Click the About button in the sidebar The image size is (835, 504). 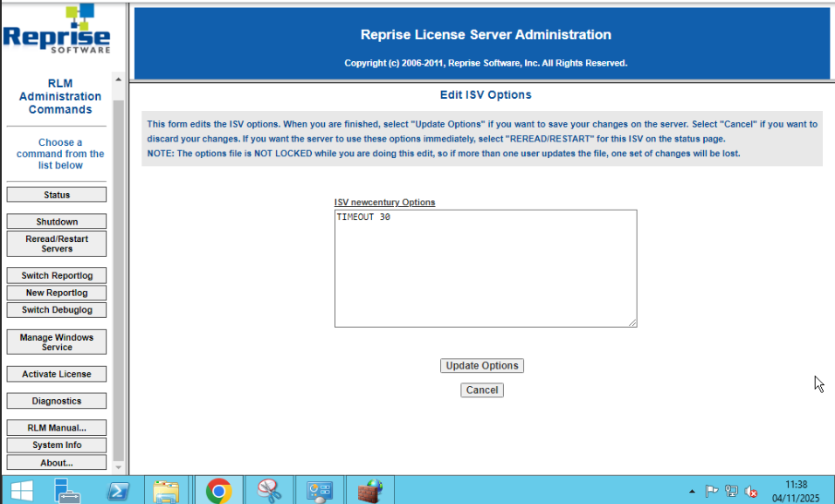pyautogui.click(x=57, y=462)
